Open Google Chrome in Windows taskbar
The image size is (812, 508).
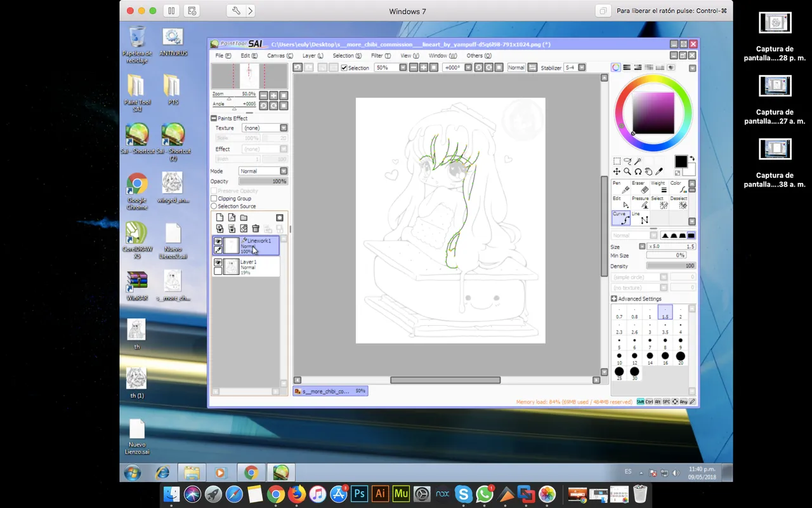pos(251,472)
